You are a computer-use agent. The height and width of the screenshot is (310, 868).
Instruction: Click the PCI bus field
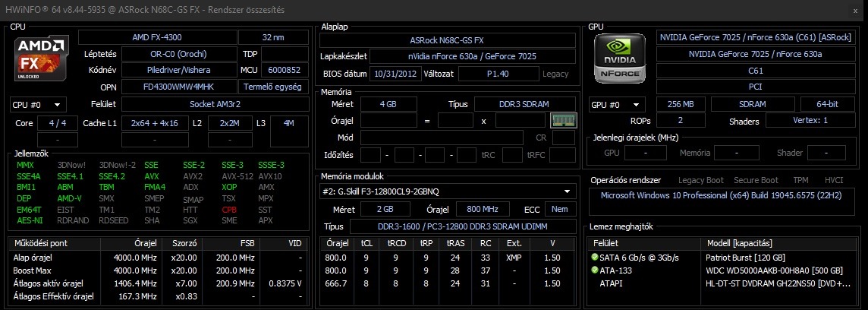pos(755,87)
